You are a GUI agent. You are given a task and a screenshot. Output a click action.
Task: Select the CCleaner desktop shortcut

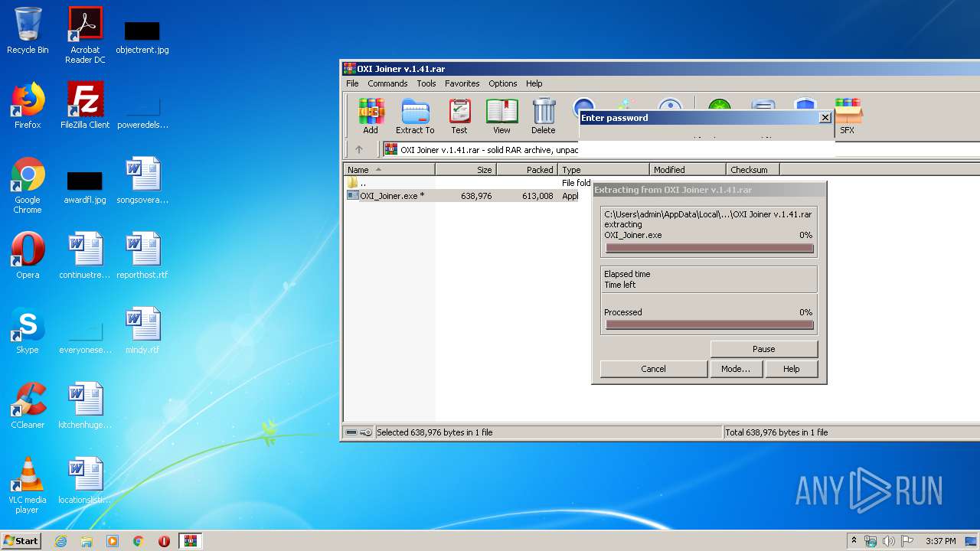[x=28, y=406]
